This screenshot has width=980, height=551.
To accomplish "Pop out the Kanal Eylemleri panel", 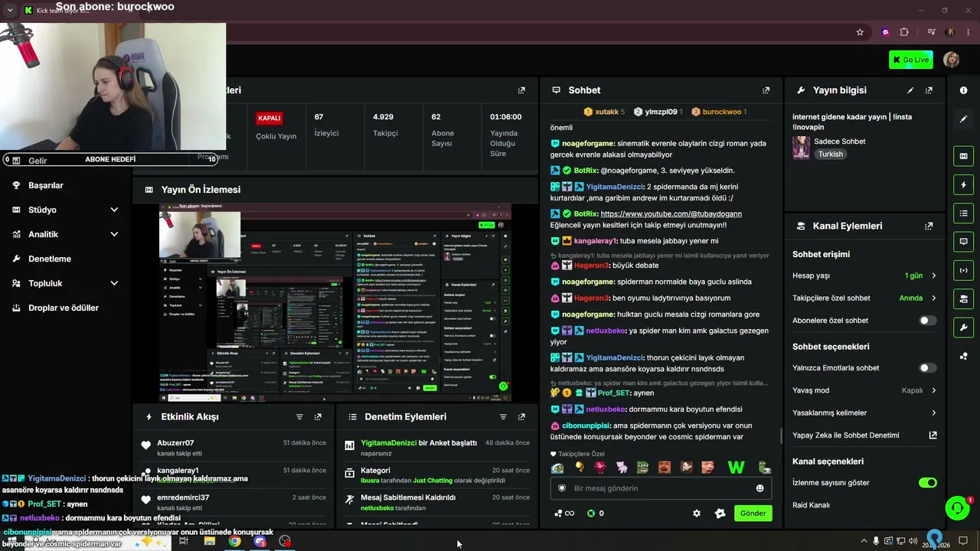I will pos(929,227).
